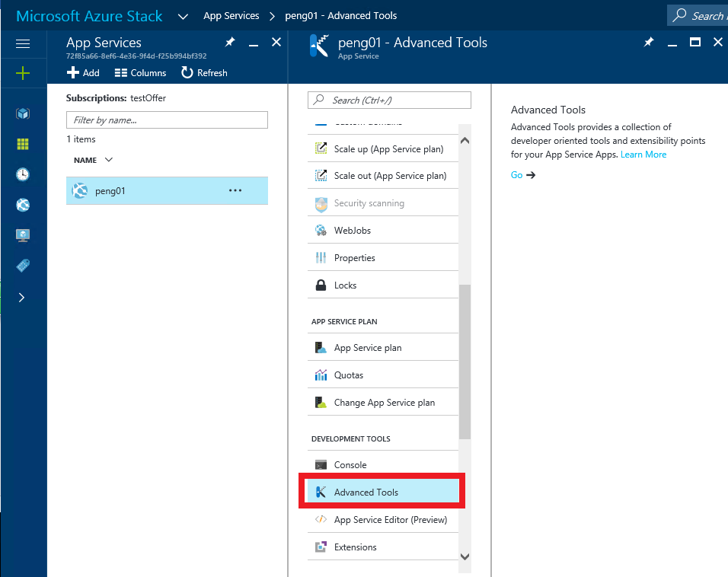Open the App Services globe icon in sidebar

23,205
